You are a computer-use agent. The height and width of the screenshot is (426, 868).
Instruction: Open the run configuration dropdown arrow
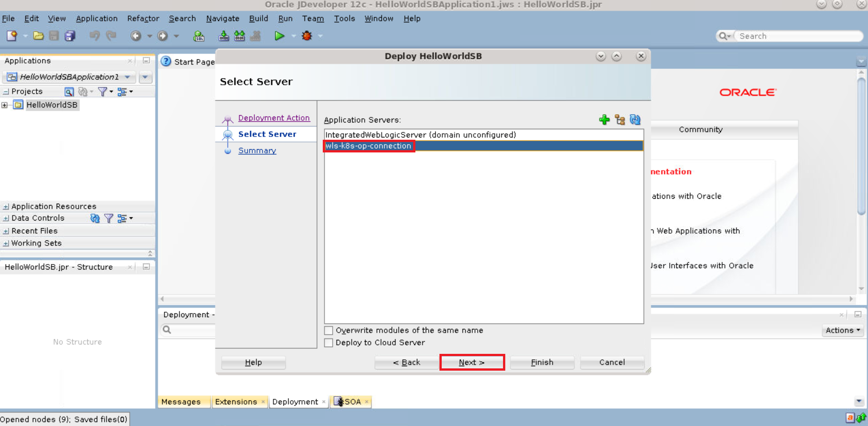pos(293,36)
